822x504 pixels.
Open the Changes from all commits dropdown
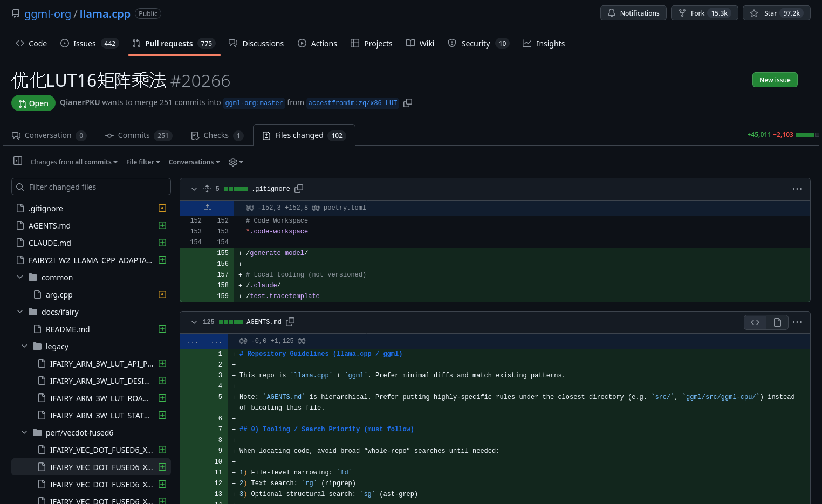[x=74, y=162]
